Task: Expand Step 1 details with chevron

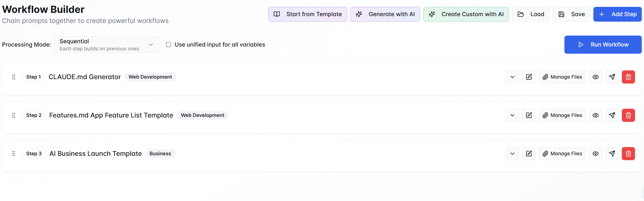Action: click(x=512, y=77)
